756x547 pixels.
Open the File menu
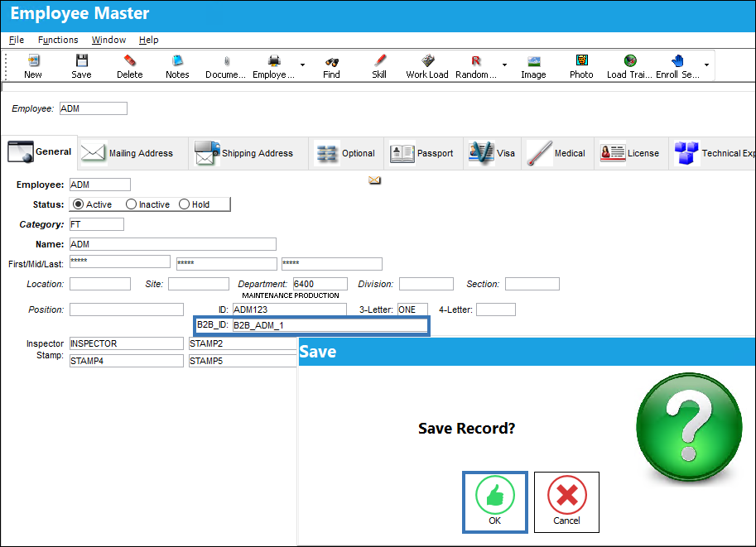click(x=17, y=40)
